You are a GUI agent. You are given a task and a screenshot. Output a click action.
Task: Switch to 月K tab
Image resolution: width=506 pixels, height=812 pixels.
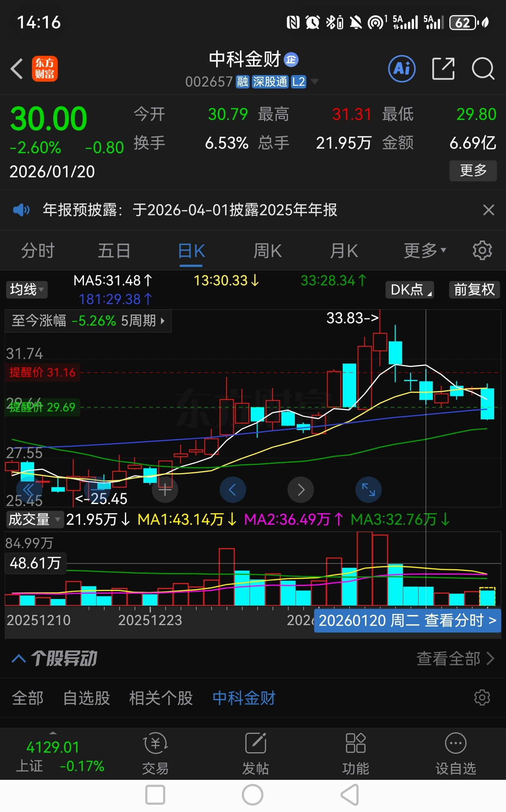pos(344,251)
